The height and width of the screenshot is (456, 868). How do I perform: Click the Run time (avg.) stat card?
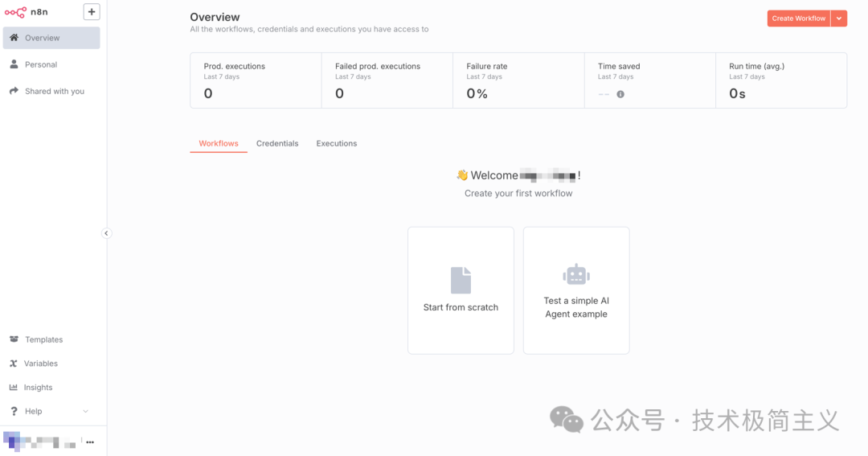pos(781,80)
